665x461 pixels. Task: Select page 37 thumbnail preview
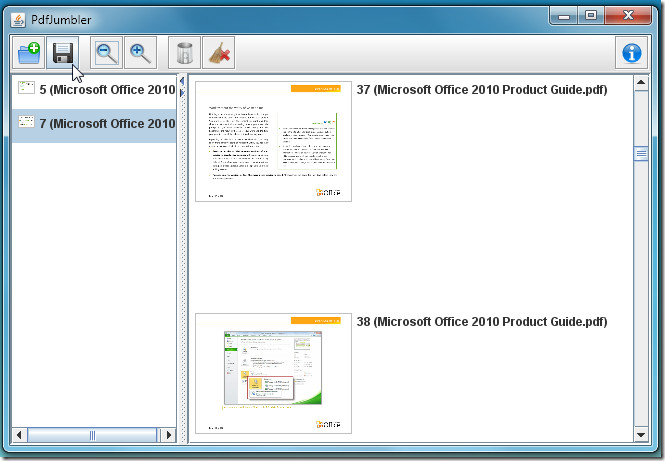(x=274, y=141)
